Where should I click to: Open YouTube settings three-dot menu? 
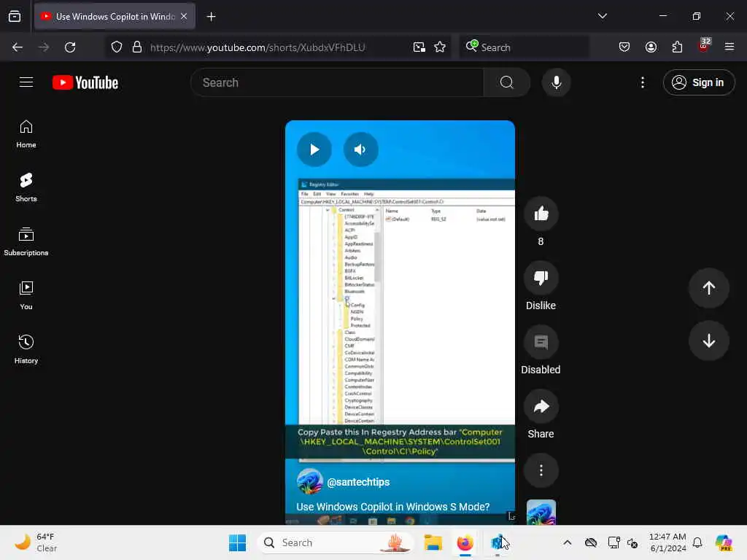[643, 82]
